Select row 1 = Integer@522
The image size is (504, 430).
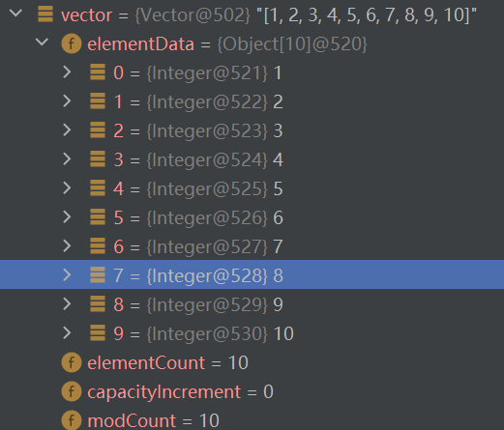click(x=252, y=101)
